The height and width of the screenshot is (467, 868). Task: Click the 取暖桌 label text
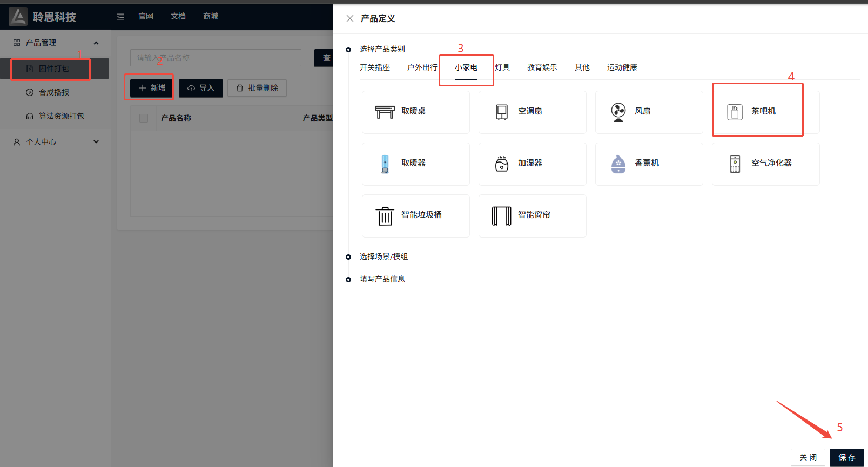413,111
